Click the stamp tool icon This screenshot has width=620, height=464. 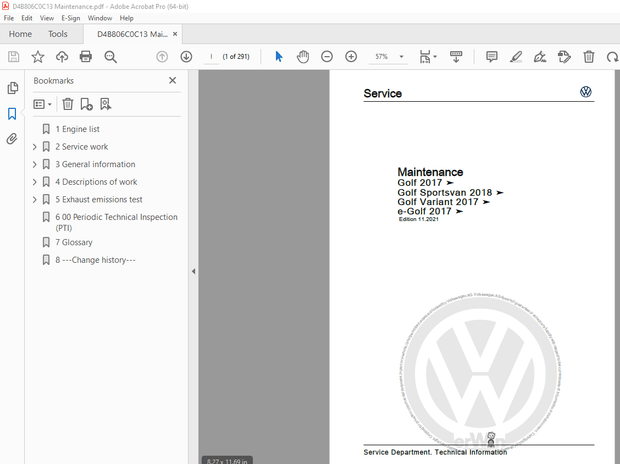coord(564,57)
